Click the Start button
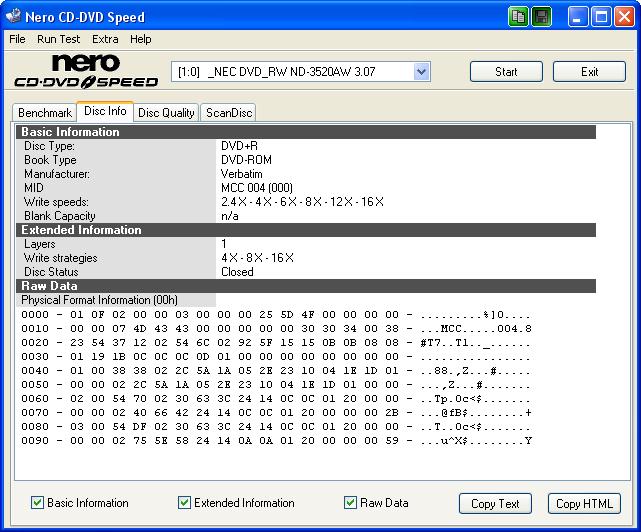The width and height of the screenshot is (641, 532). click(506, 72)
